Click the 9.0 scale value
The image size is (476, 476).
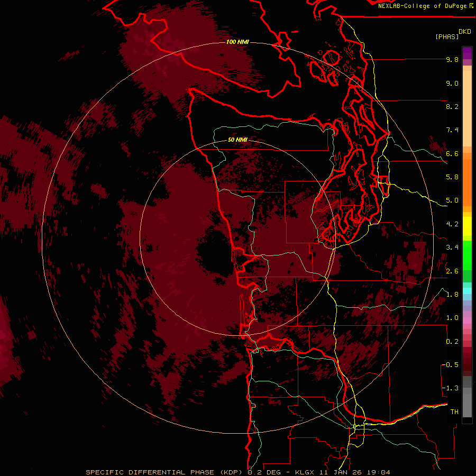pyautogui.click(x=452, y=84)
